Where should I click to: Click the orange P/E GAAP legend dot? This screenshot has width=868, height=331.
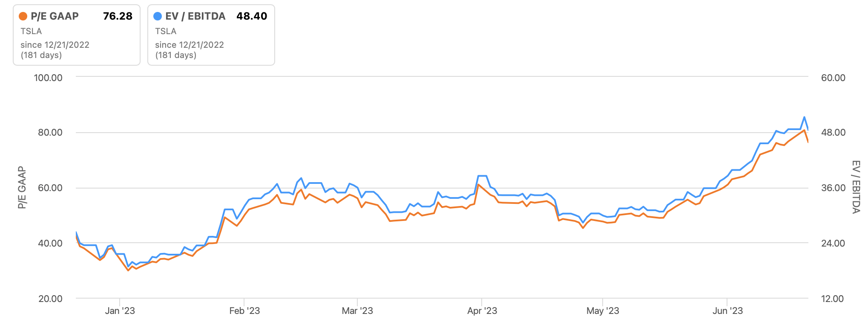(x=23, y=16)
